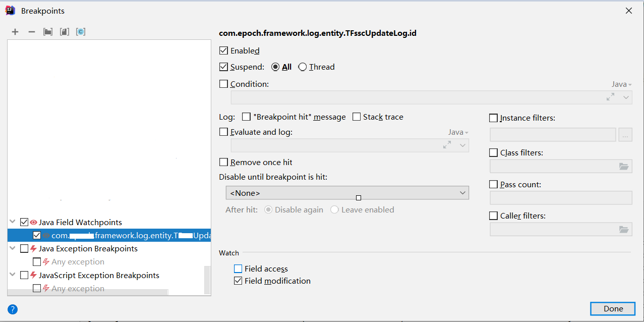Image resolution: width=644 pixels, height=322 pixels.
Task: Select the TFsscUpdateLog watchpoint tree row
Action: click(x=109, y=235)
